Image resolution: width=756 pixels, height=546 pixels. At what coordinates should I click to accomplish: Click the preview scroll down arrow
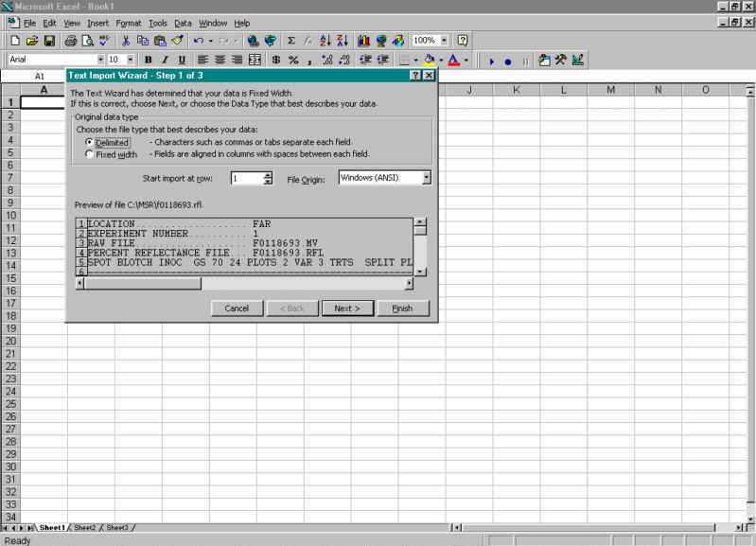coord(420,272)
